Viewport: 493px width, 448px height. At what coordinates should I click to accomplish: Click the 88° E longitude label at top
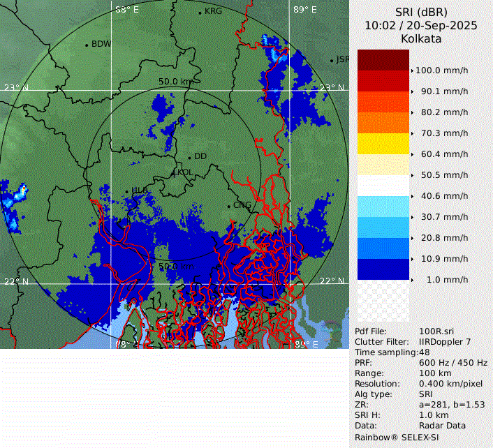[126, 10]
